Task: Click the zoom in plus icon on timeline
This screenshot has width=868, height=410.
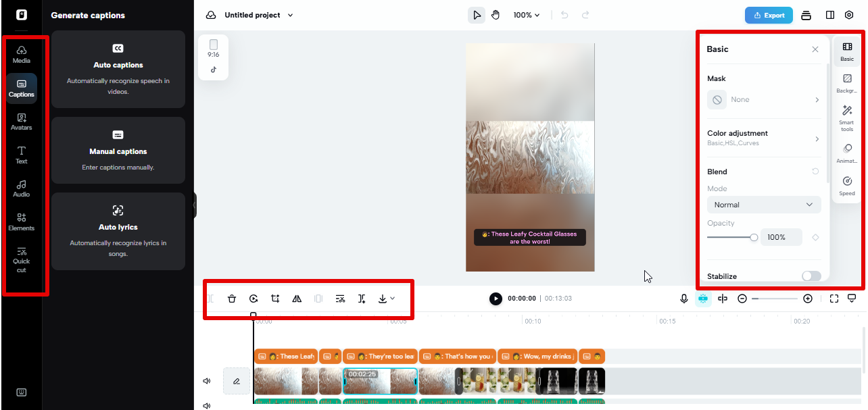Action: pyautogui.click(x=808, y=299)
